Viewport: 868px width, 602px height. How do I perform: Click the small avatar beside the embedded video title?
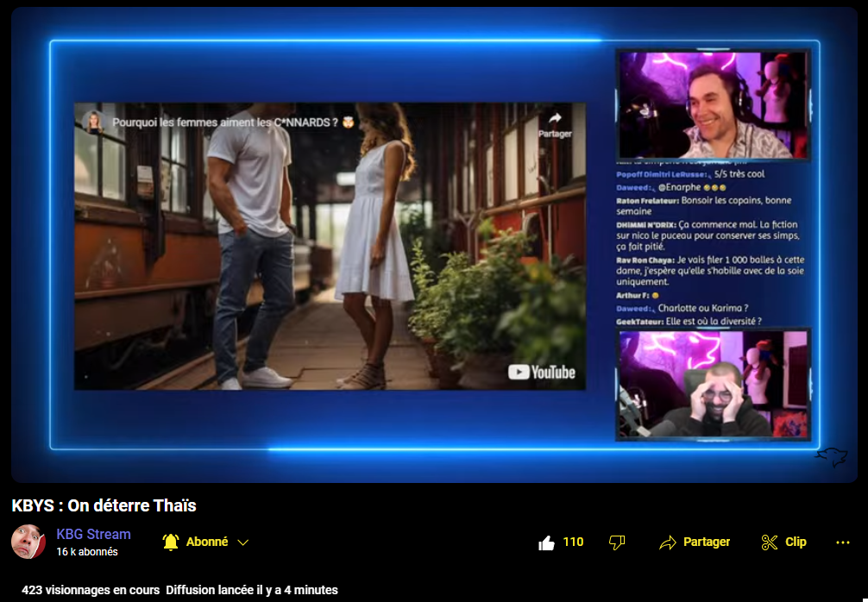click(93, 122)
